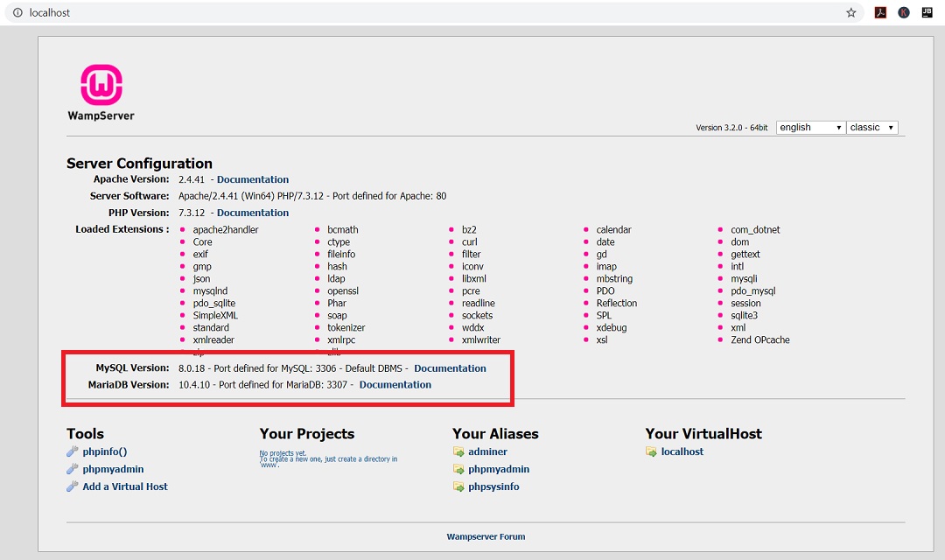Image resolution: width=945 pixels, height=560 pixels.
Task: Open phpmyadmin under Tools
Action: (113, 469)
